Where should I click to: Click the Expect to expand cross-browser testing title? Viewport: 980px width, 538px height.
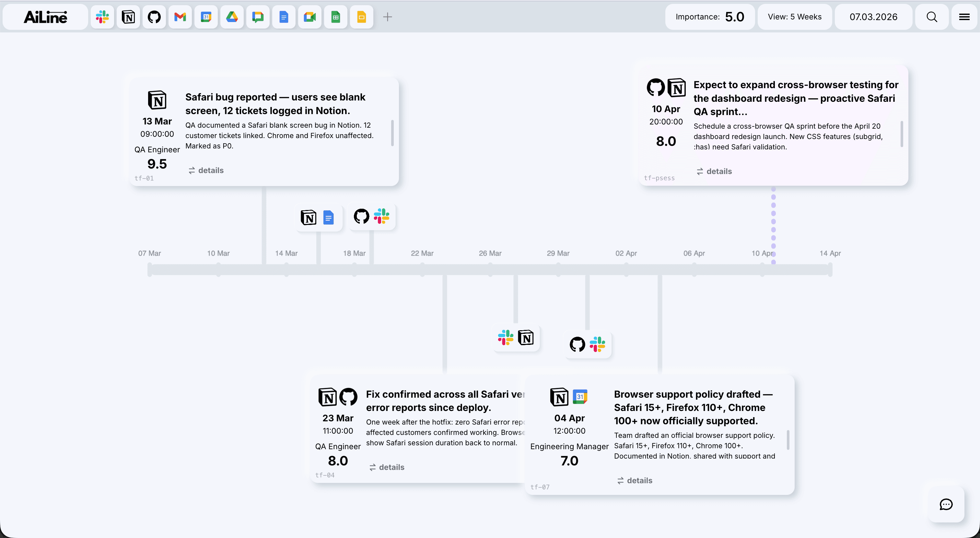796,98
